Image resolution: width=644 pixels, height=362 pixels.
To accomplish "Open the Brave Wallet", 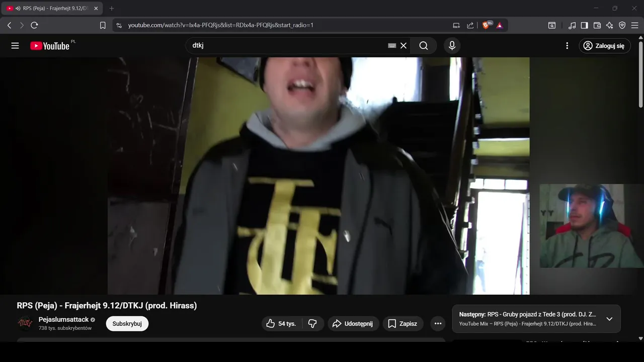I will click(x=597, y=25).
